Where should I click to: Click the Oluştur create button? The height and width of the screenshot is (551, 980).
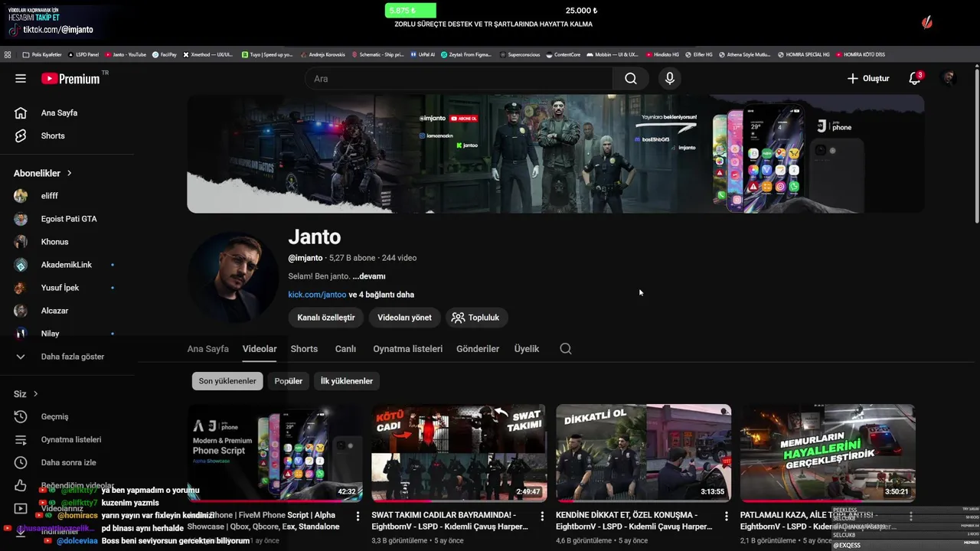[868, 79]
